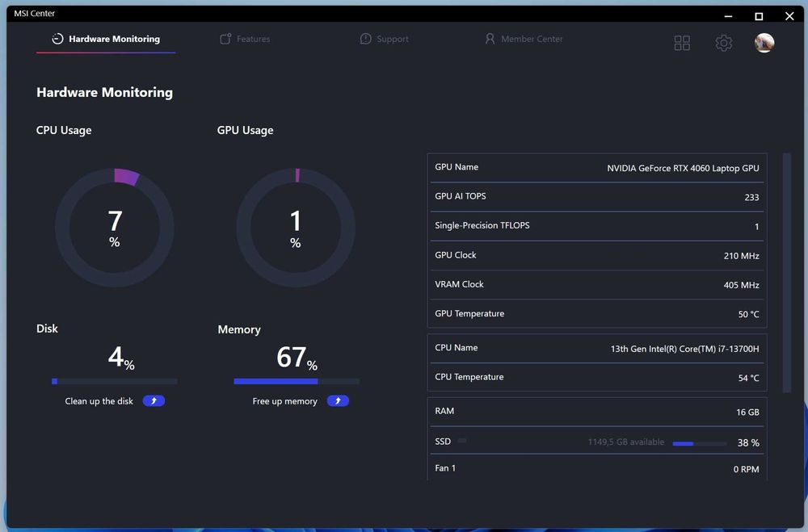The image size is (808, 532).
Task: Select the GPU Clock row
Action: (x=597, y=255)
